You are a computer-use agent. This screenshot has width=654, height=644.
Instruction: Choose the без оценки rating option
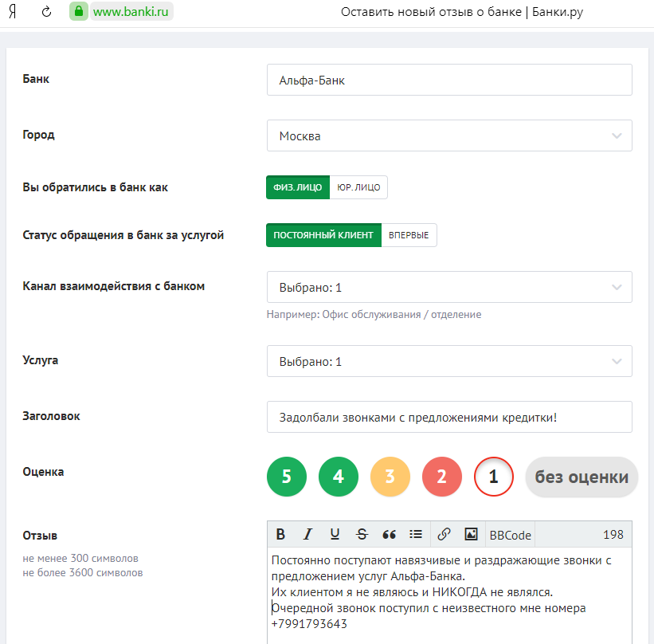(x=581, y=476)
